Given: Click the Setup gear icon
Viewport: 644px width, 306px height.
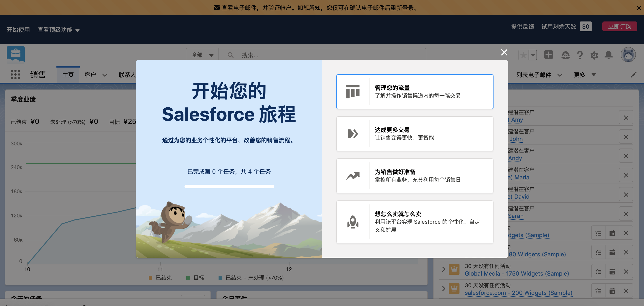Looking at the screenshot, I should pos(594,55).
